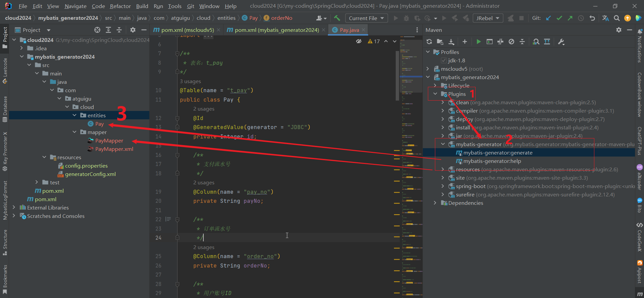Go to next highlighted error arrow
644x298 pixels.
click(x=395, y=41)
